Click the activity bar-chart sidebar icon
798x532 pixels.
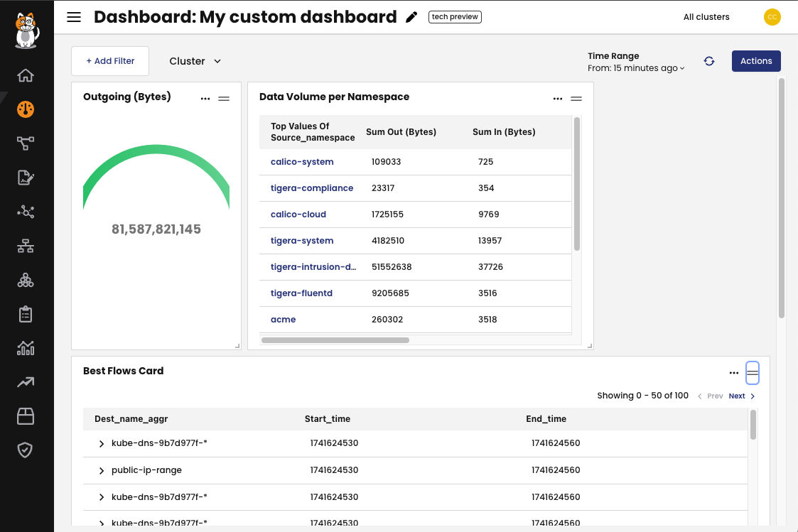tap(26, 347)
